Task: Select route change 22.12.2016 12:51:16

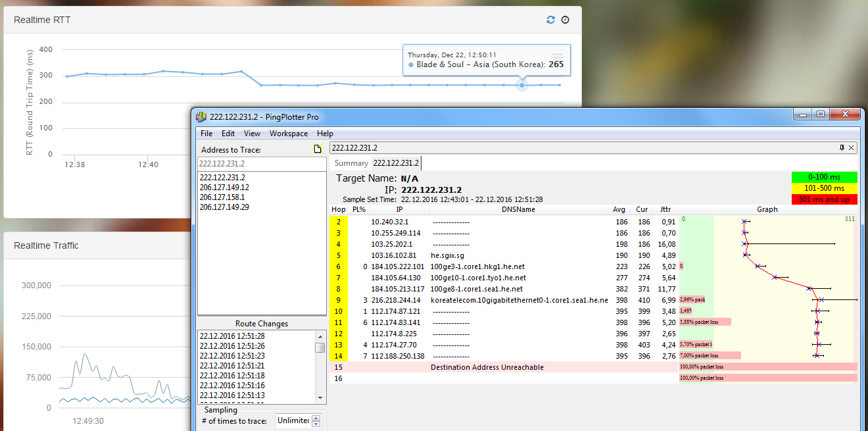Action: (232, 386)
